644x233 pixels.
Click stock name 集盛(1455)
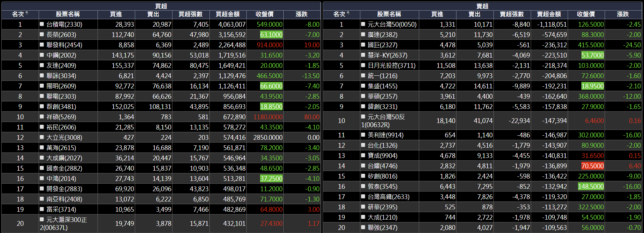(383, 86)
